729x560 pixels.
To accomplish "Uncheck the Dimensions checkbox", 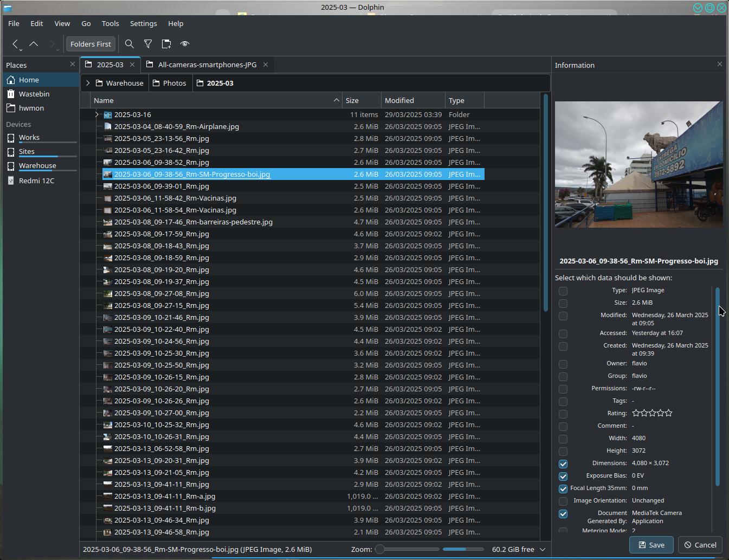I will 563,464.
